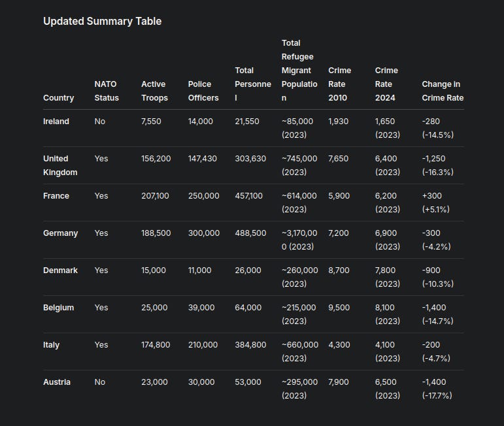Click Italy 2024 crime rate 4,100
504x426 pixels.
point(388,352)
